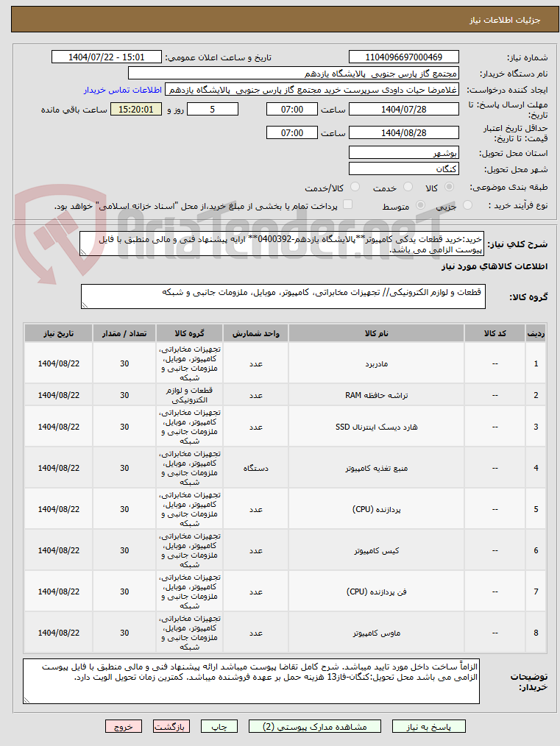The height and width of the screenshot is (746, 560).
Task: Toggle the اسناد خزانه اسلامی payment checkbox
Action: [348, 205]
